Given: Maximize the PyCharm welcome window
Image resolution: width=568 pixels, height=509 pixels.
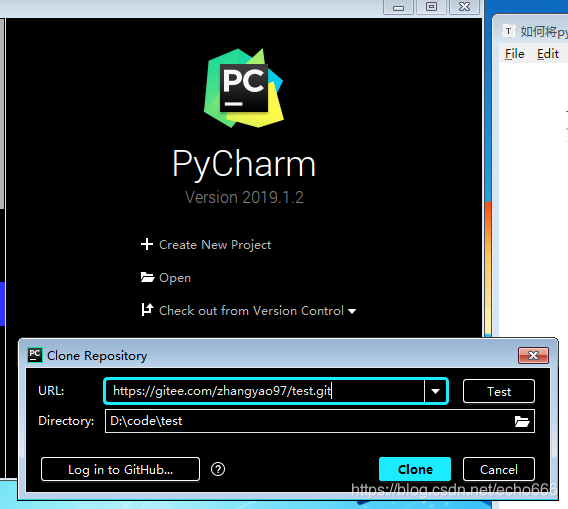Looking at the screenshot, I should point(431,7).
